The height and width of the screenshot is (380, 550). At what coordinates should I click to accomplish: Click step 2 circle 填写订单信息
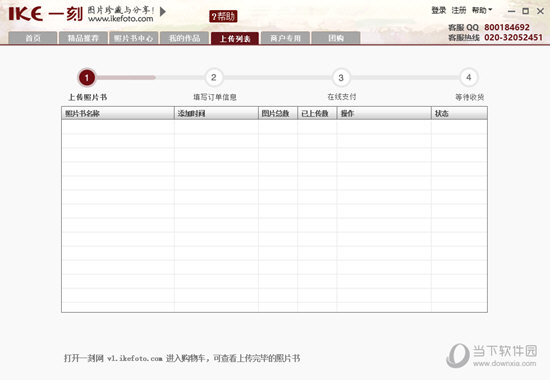[x=214, y=77]
